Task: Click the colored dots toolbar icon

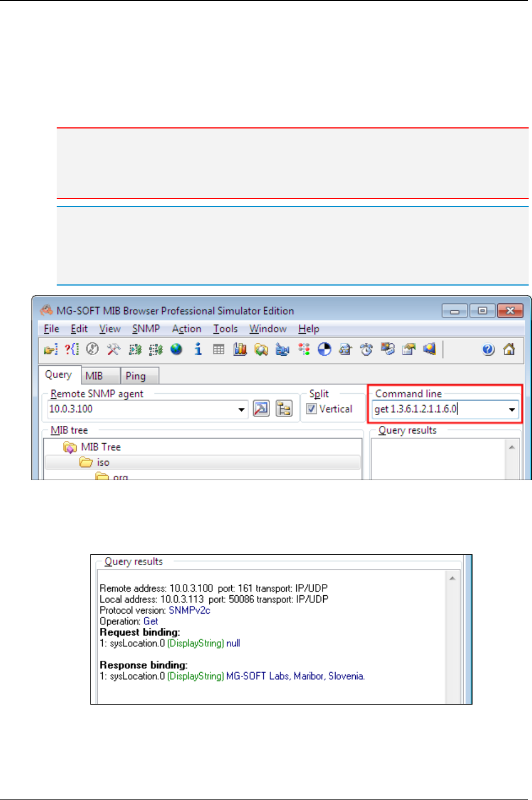Action: click(x=304, y=350)
